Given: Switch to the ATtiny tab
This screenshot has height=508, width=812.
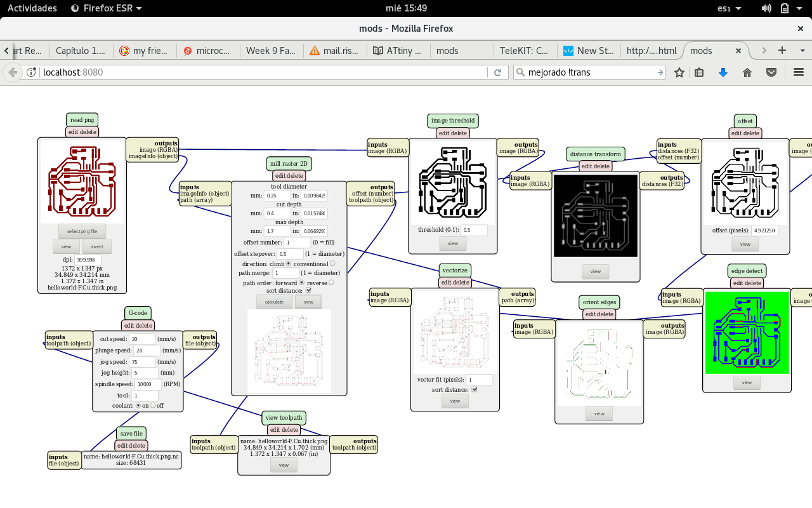Looking at the screenshot, I should click(398, 51).
